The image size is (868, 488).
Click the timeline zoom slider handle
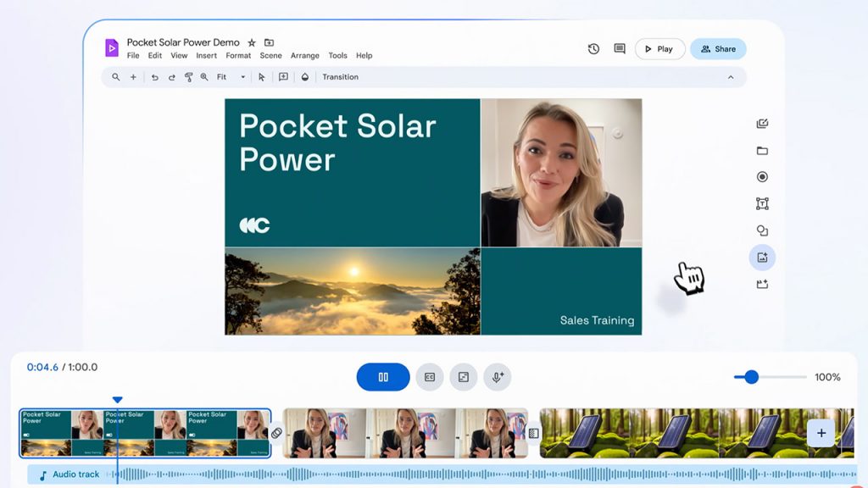(x=751, y=377)
